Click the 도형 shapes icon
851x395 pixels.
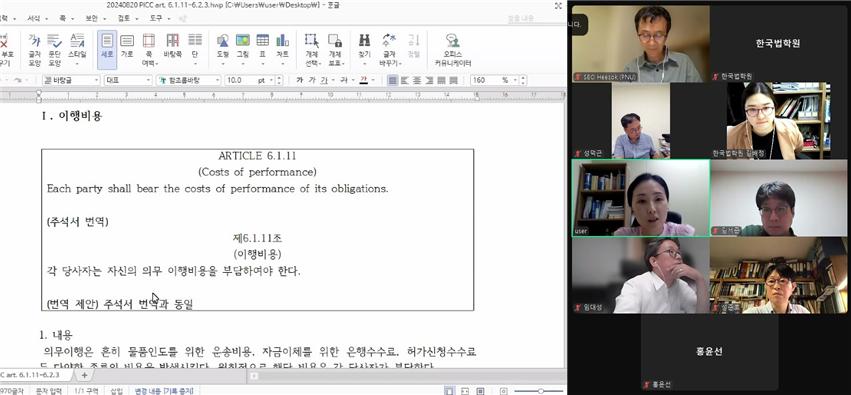tap(223, 46)
